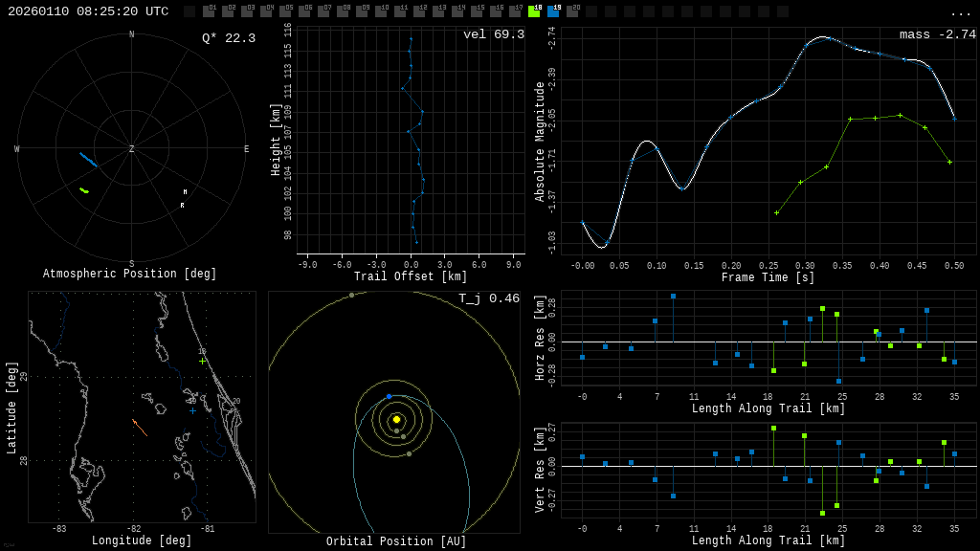Select station indicator 05

[285, 11]
